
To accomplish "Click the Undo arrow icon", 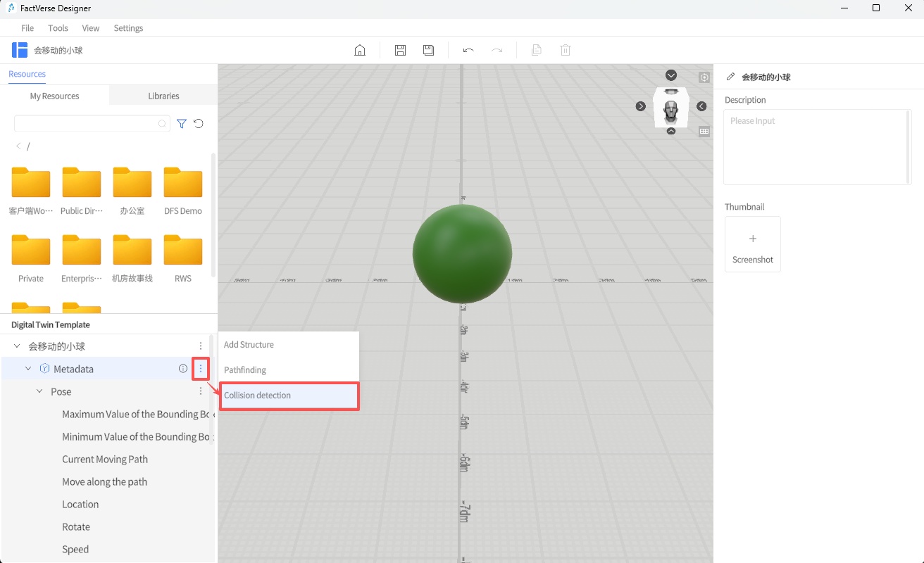I will click(468, 50).
